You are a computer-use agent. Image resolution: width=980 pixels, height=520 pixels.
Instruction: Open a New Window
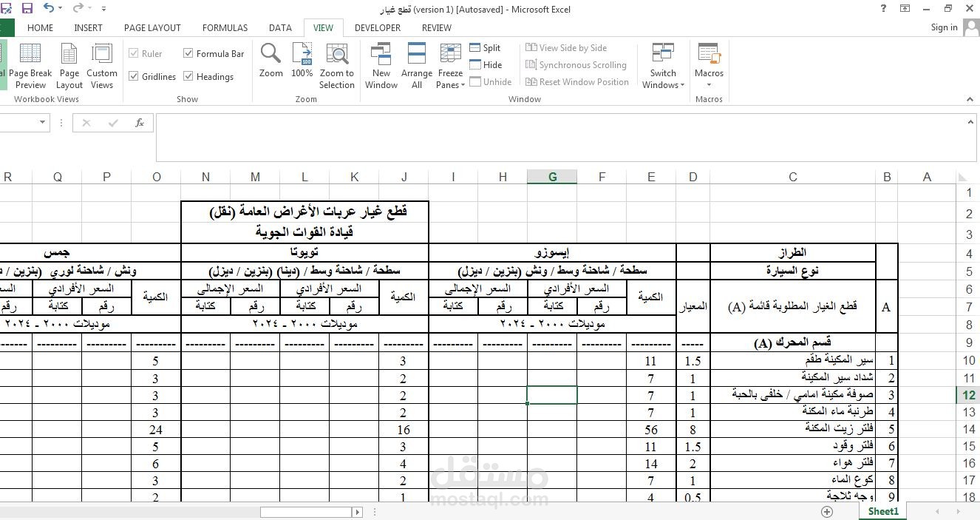point(381,66)
